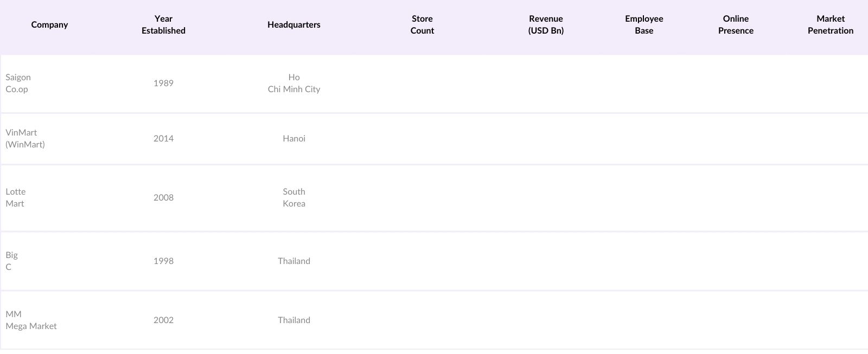Click the South Korea headquarters cell
The height and width of the screenshot is (354, 868).
click(293, 198)
